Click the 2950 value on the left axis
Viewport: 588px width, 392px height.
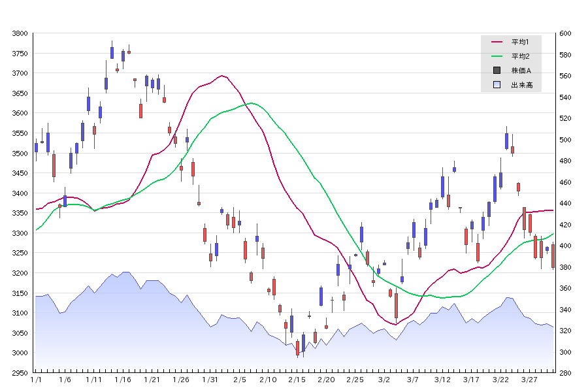pyautogui.click(x=20, y=373)
